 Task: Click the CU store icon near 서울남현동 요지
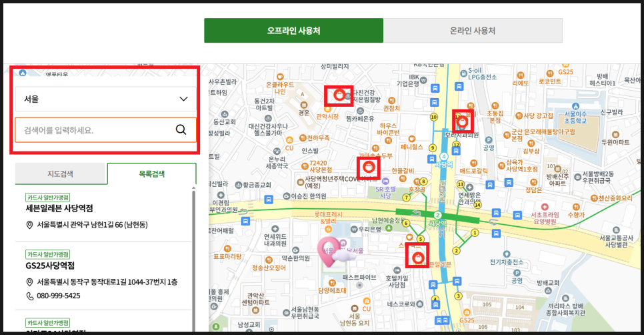point(367,301)
